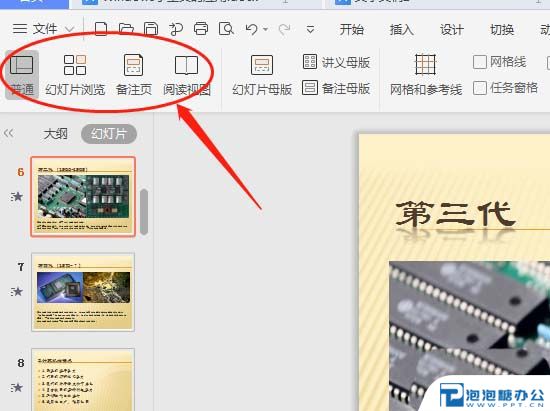Expand the 文件 menu dropdown arrow

(x=70, y=29)
